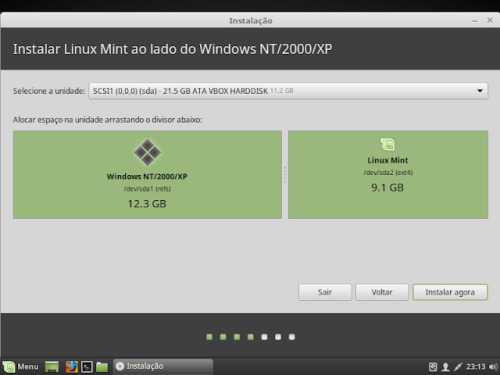Screen dimensions: 500x375
Task: Click the partition divider handle
Action: [x=285, y=175]
